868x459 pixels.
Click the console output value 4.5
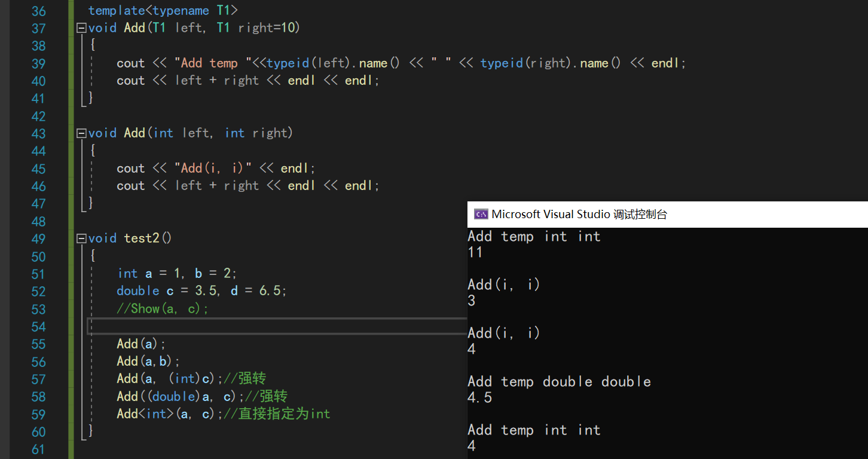[x=480, y=397]
